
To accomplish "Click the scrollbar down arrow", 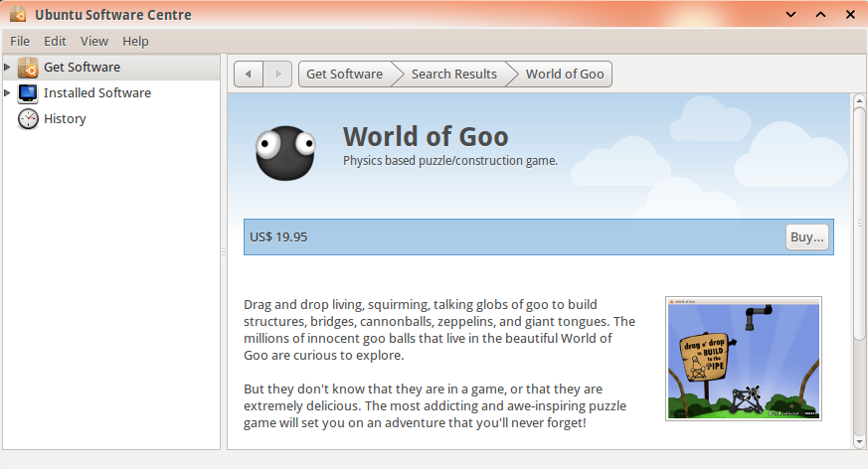I will coord(859,442).
